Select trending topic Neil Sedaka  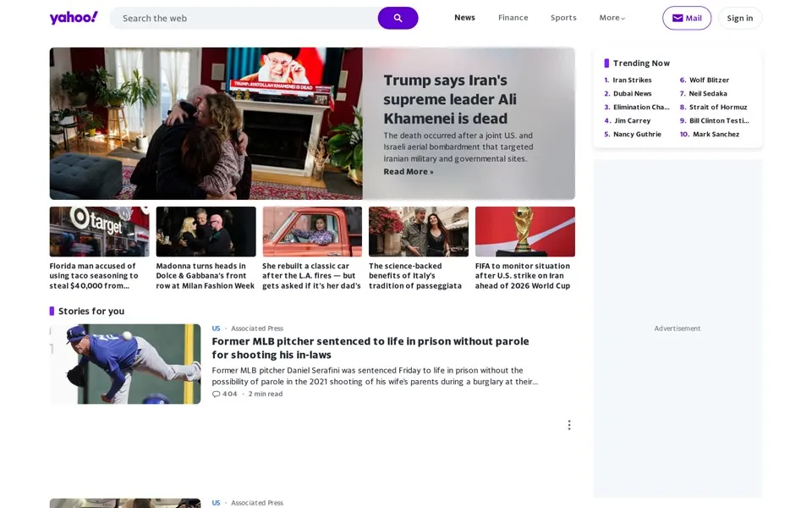(x=707, y=93)
